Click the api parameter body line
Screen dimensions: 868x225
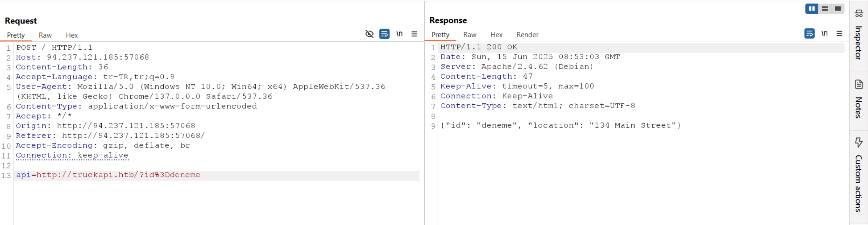coord(216,175)
